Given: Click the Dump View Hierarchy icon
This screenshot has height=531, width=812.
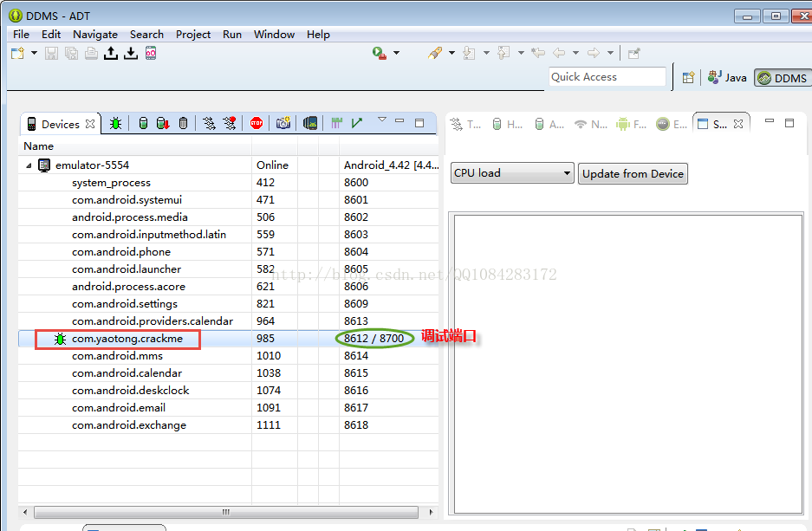Looking at the screenshot, I should tap(310, 123).
